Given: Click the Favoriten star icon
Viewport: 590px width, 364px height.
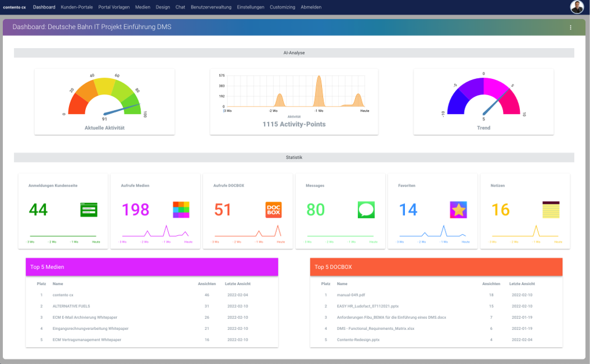Looking at the screenshot, I should pyautogui.click(x=458, y=209).
